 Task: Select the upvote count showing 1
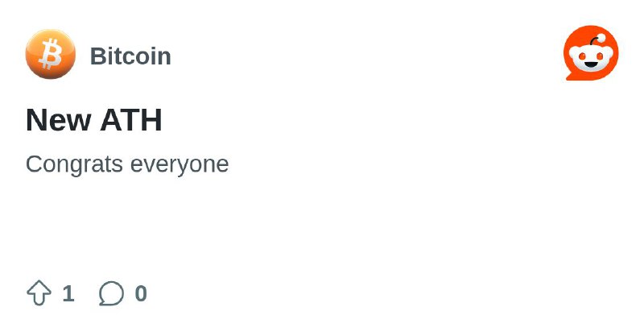68,293
